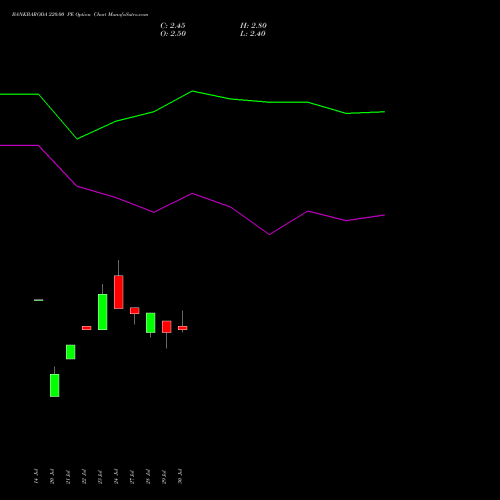This screenshot has height=500, width=500.
Task: Select the 20 Jul date label
Action: click(x=52, y=476)
